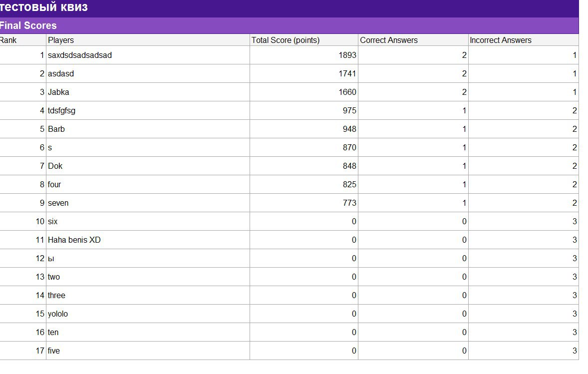The height and width of the screenshot is (374, 588).
Task: Click player name 'yololo'
Action: [58, 314]
